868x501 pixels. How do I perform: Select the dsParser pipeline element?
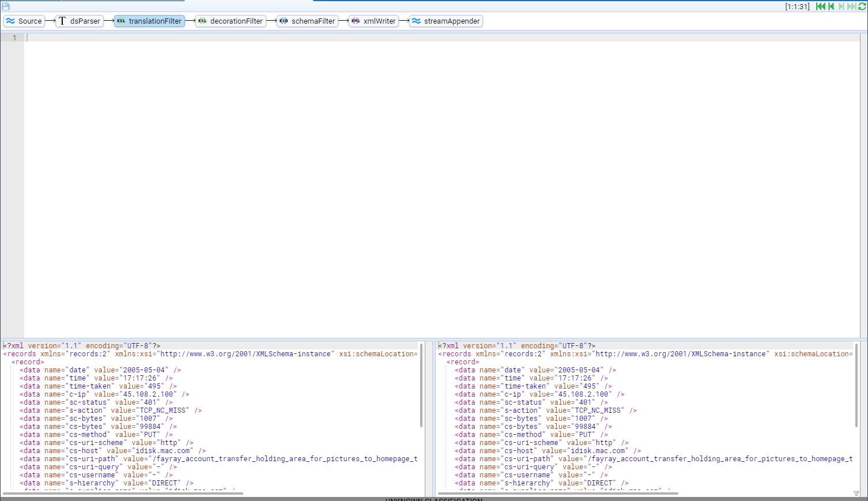click(x=80, y=21)
